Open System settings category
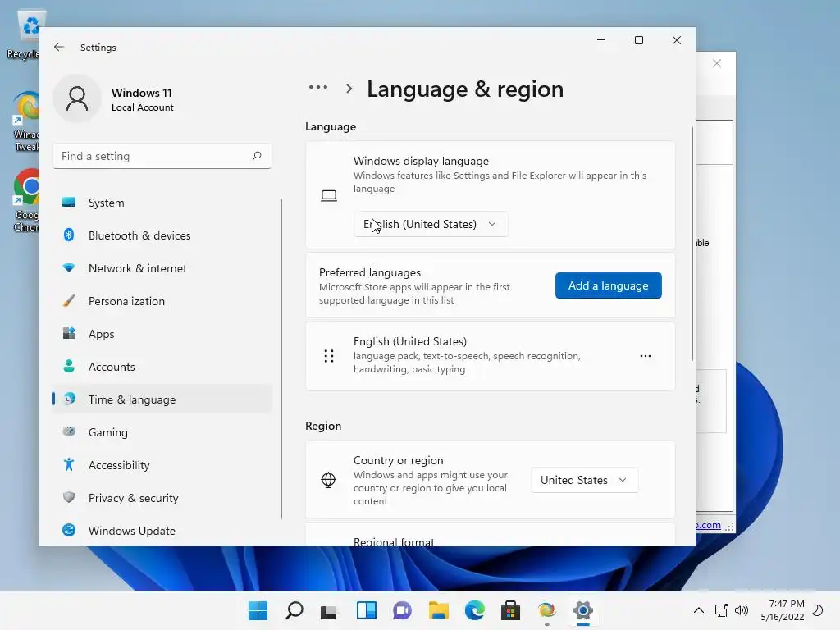Screen dimensions: 840x630 click(x=162, y=203)
